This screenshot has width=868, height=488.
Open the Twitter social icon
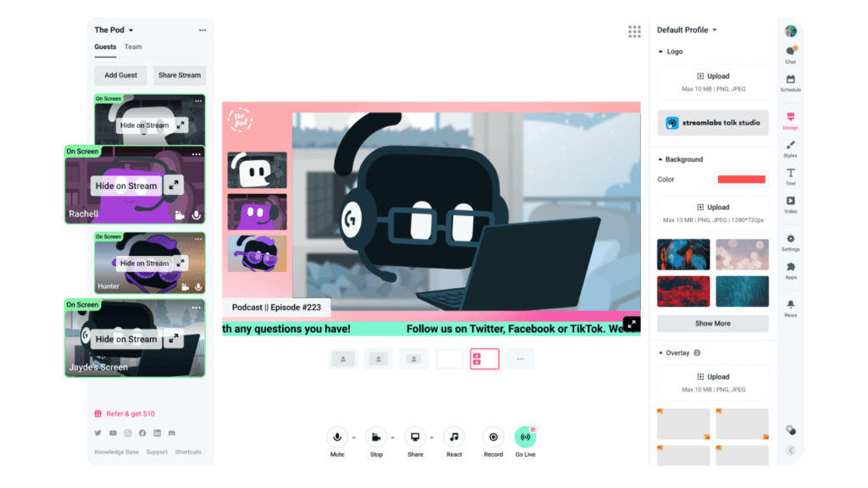[x=98, y=433]
